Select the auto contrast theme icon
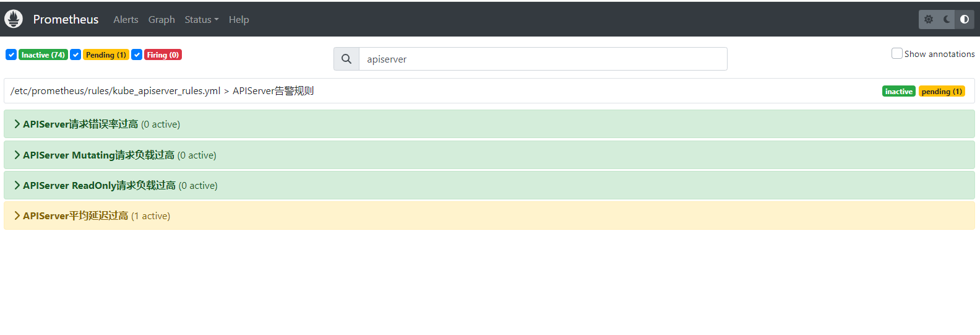Viewport: 980px width, 335px height. click(964, 19)
